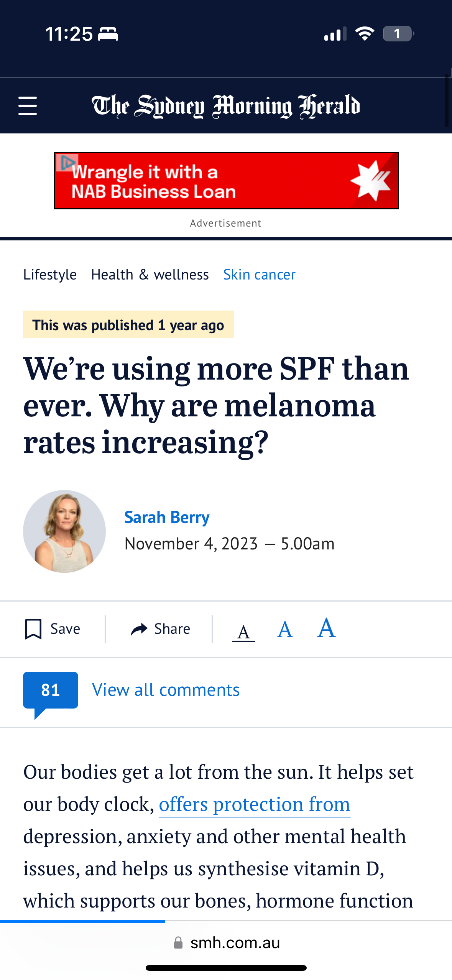
Task: Go to the Lifestyle section
Action: 50,275
